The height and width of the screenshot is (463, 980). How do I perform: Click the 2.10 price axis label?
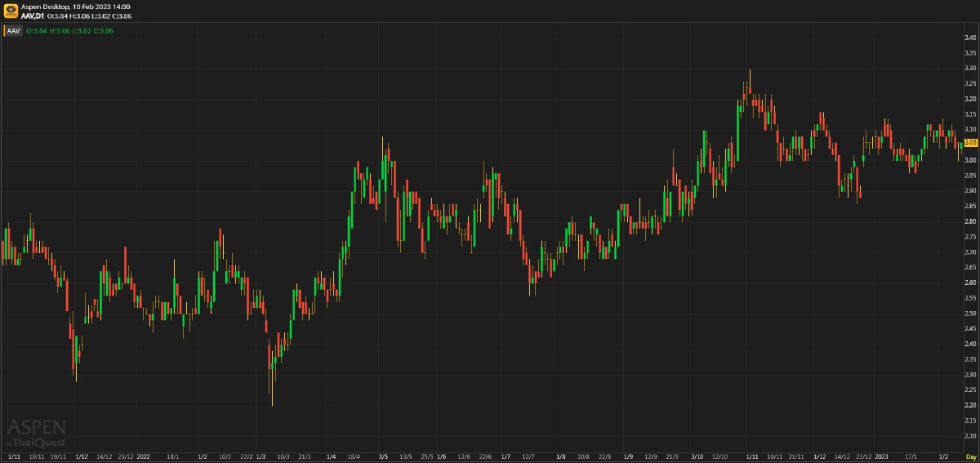click(x=971, y=436)
